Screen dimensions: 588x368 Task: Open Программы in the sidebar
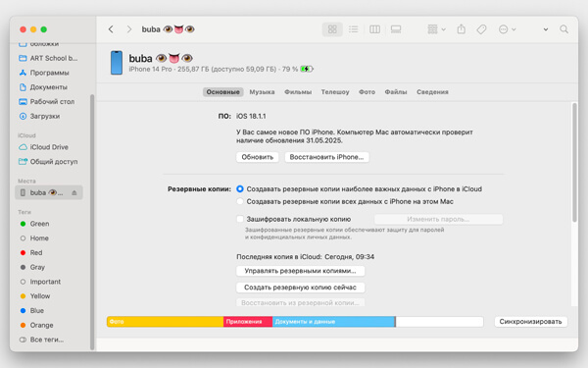[x=44, y=73]
